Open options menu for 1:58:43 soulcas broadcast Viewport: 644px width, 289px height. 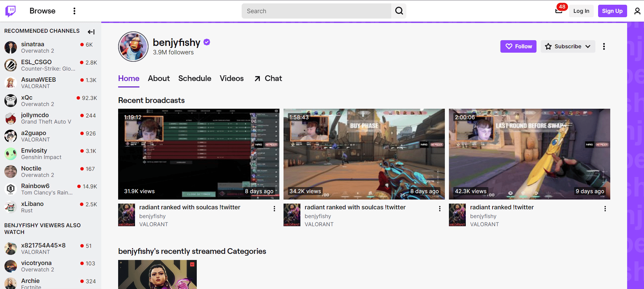[440, 209]
